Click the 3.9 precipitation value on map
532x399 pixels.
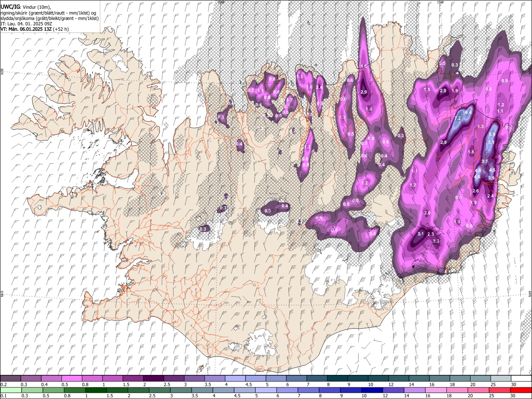[491, 178]
